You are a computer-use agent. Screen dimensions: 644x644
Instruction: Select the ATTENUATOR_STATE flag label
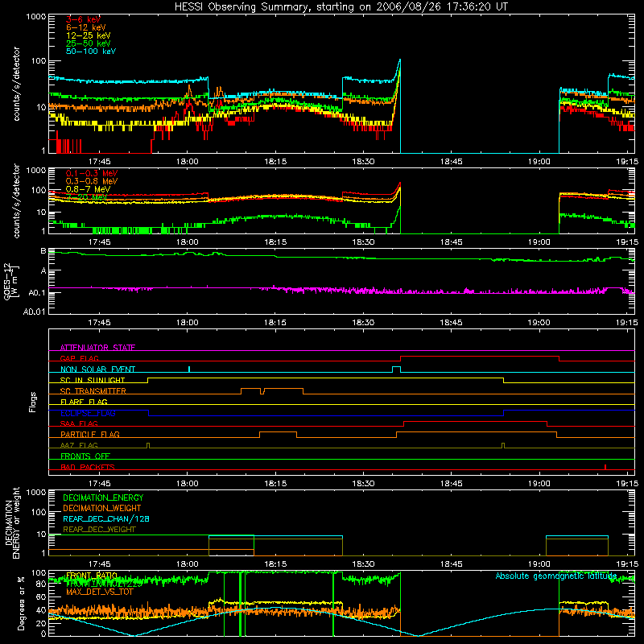click(97, 348)
